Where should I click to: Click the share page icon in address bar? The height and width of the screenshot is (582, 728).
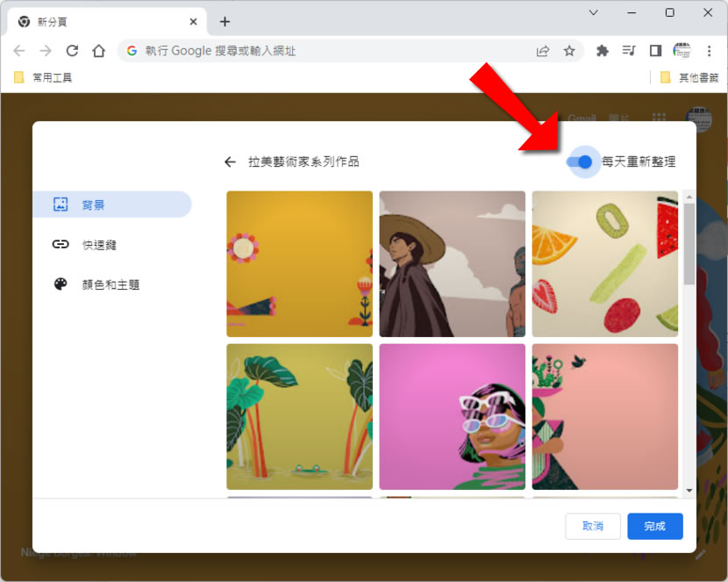coord(543,51)
